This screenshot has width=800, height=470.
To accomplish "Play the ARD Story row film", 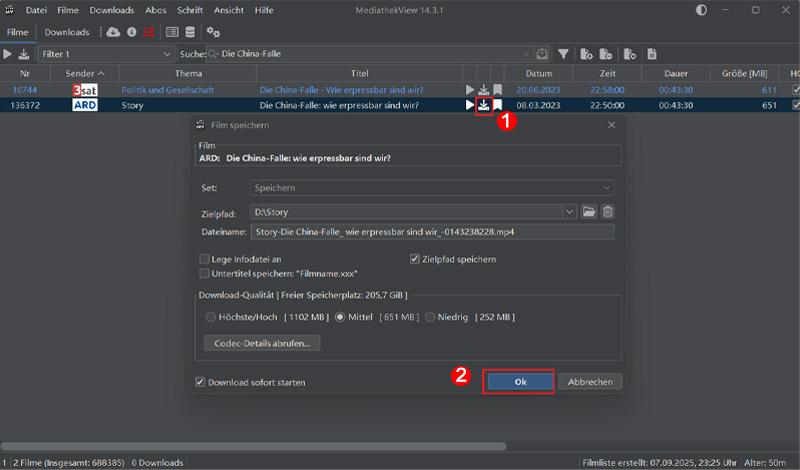I will click(x=469, y=105).
